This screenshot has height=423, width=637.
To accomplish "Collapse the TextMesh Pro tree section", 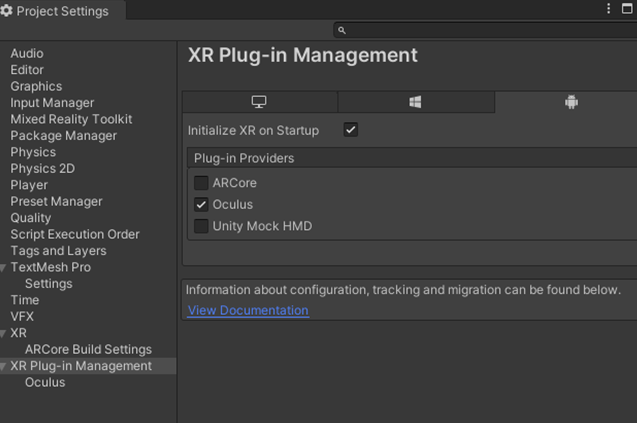I will point(5,268).
